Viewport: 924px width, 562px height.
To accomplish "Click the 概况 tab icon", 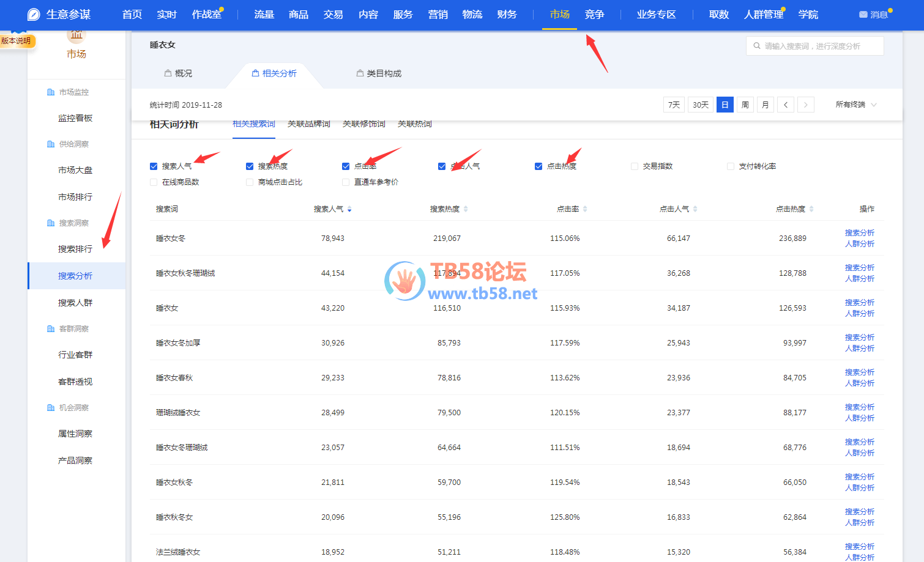I will point(168,73).
